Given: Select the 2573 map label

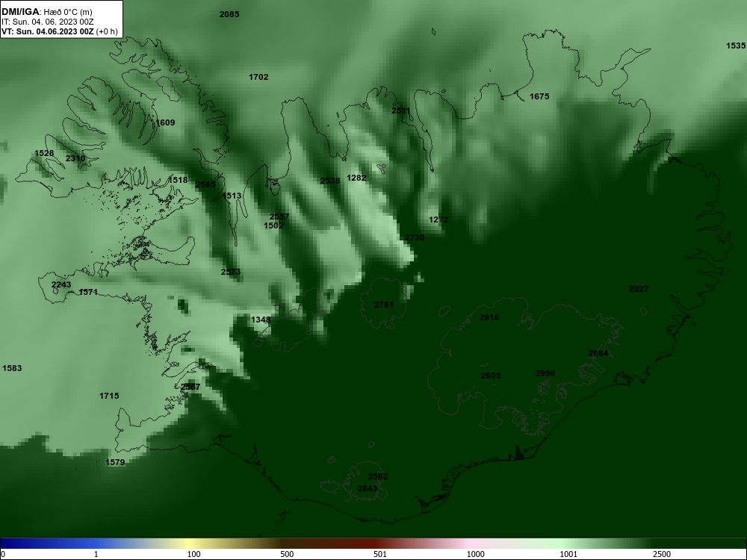Looking at the screenshot, I should 231,272.
